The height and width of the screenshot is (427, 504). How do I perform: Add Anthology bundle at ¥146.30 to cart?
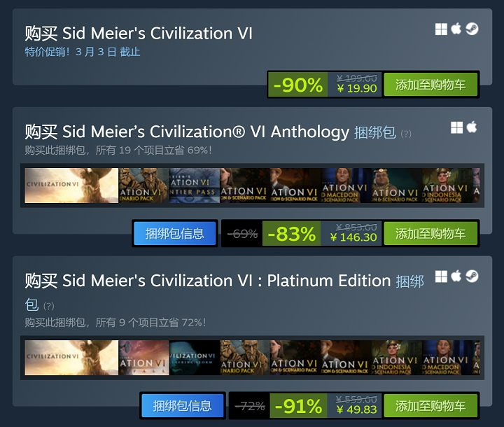430,234
